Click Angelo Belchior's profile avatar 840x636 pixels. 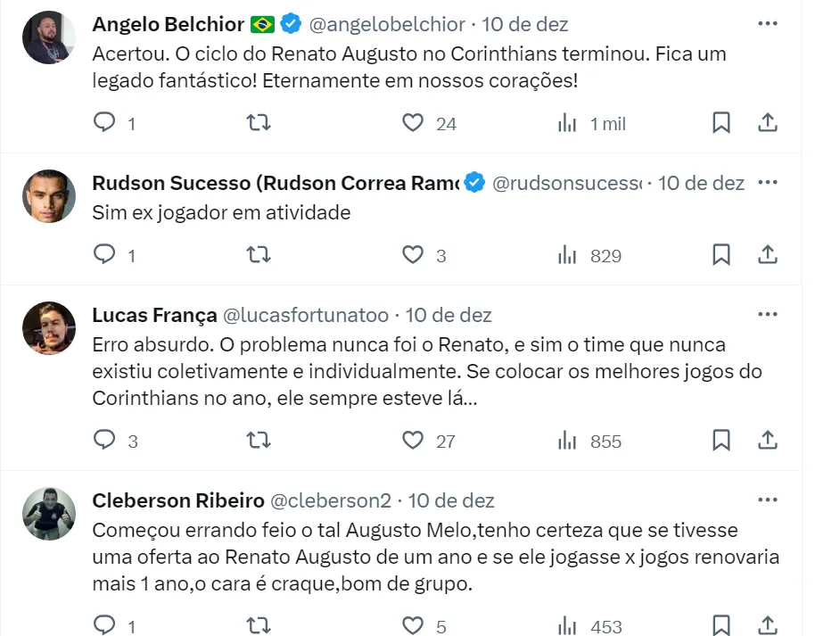pos(49,37)
